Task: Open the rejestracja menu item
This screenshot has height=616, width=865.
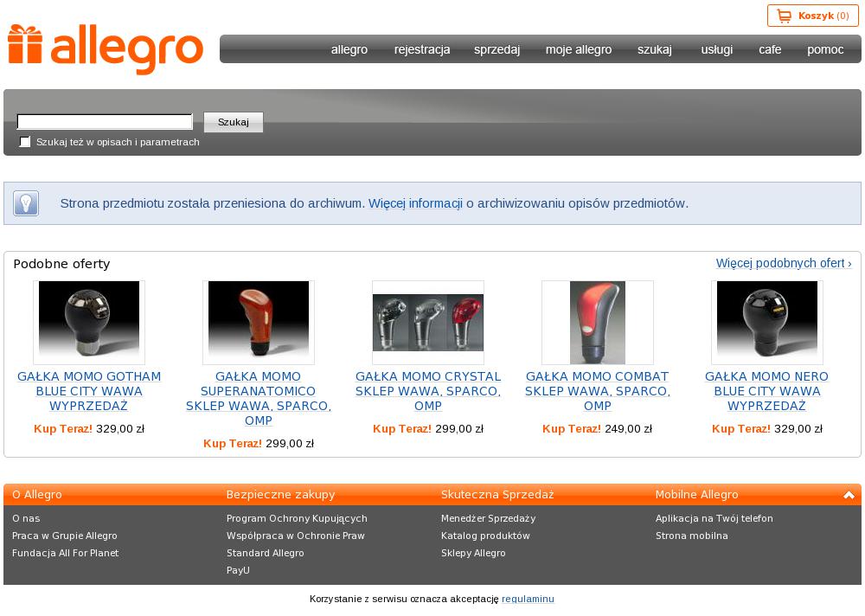Action: (422, 49)
